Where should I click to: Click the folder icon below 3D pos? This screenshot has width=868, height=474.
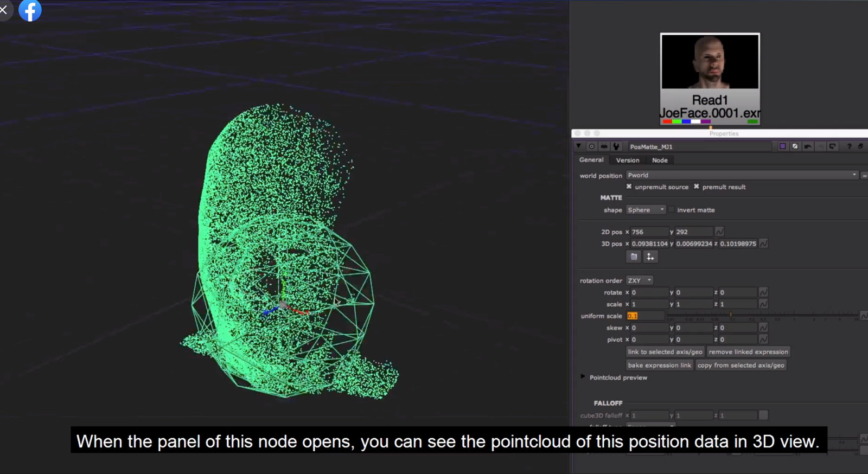(634, 257)
